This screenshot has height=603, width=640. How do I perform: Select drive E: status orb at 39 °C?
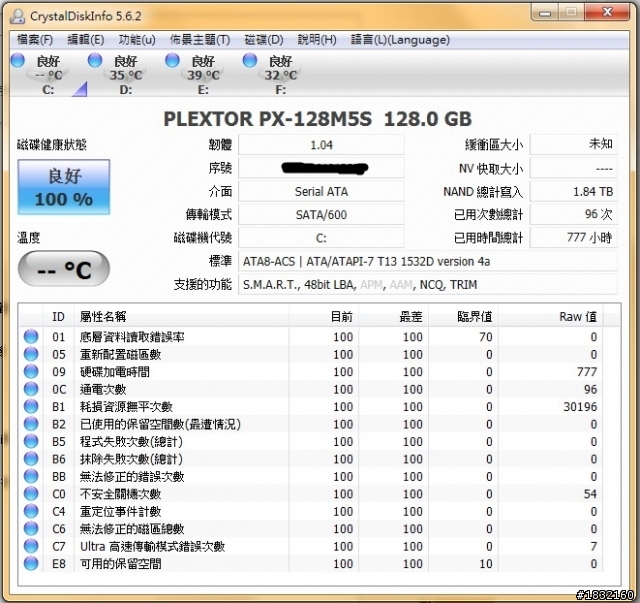click(x=172, y=60)
